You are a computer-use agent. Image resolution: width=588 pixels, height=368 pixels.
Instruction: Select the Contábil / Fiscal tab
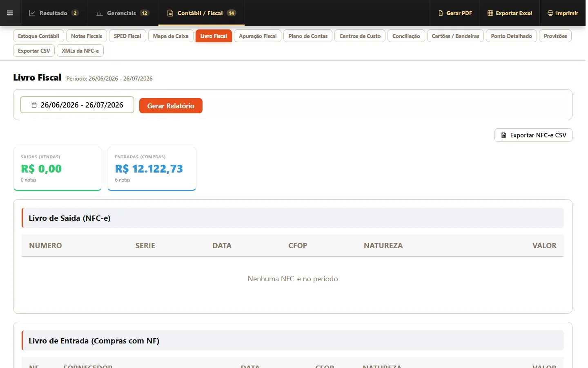click(202, 13)
